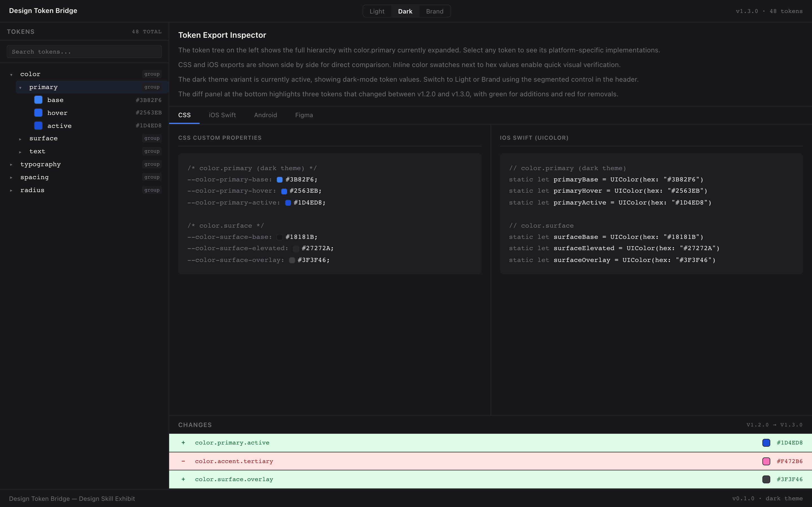Select the Dark theme segment
This screenshot has height=507, width=812.
pos(405,11)
